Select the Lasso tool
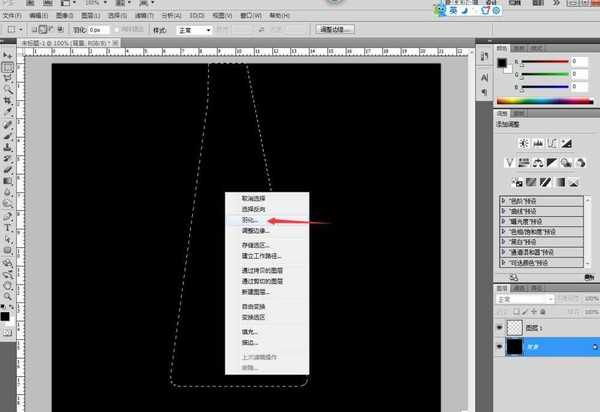The image size is (600, 412). (8, 79)
